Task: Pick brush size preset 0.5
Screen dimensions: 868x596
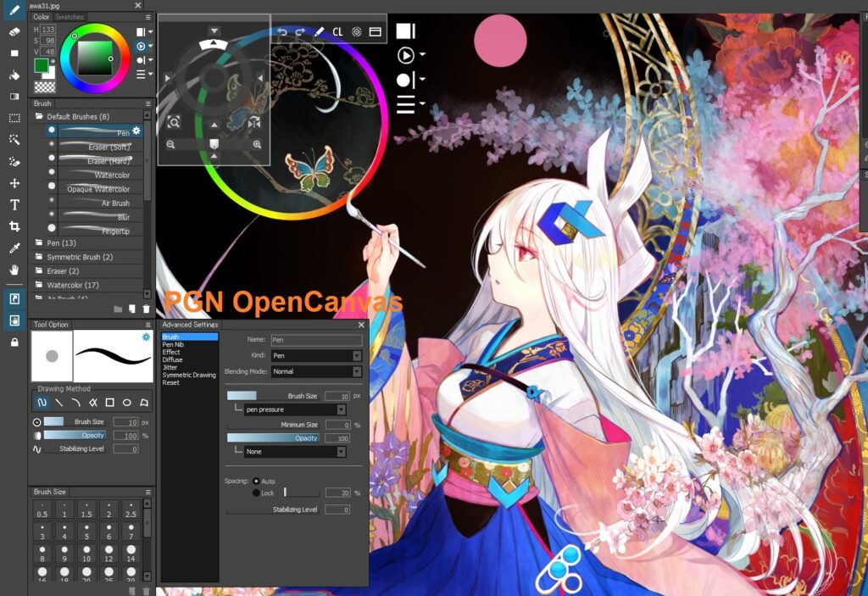Action: coord(42,510)
